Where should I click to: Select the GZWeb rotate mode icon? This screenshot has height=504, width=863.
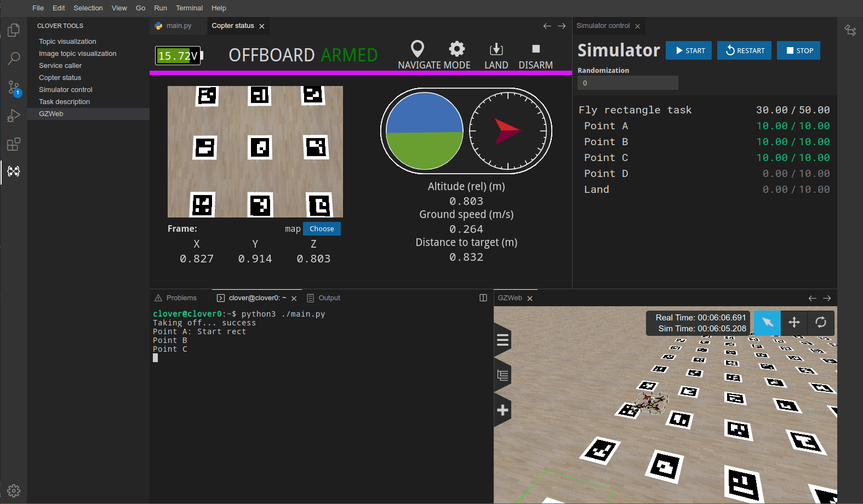coord(820,323)
